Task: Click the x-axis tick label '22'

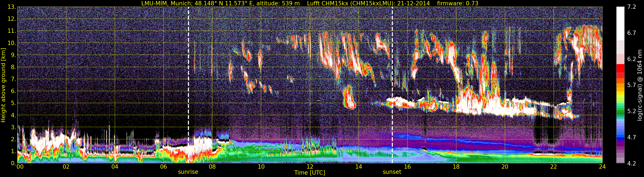Action: coord(553,167)
